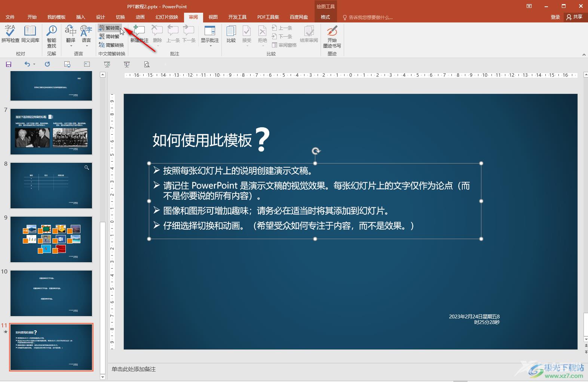The height and width of the screenshot is (382, 588).
Task: Click the picture-insert quick access icon
Action: point(67,64)
